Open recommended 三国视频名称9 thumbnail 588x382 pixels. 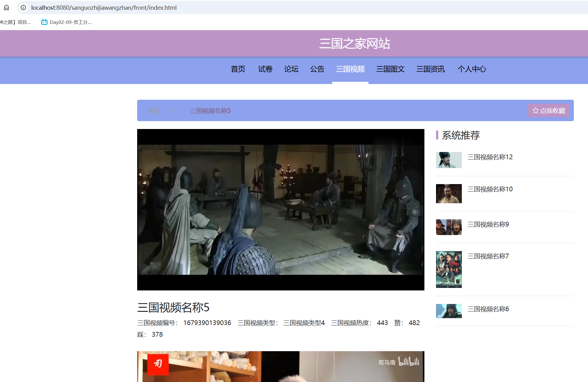coord(449,227)
